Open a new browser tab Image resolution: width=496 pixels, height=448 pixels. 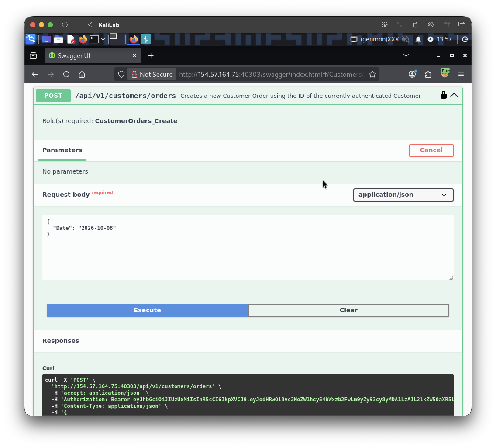pos(151,56)
